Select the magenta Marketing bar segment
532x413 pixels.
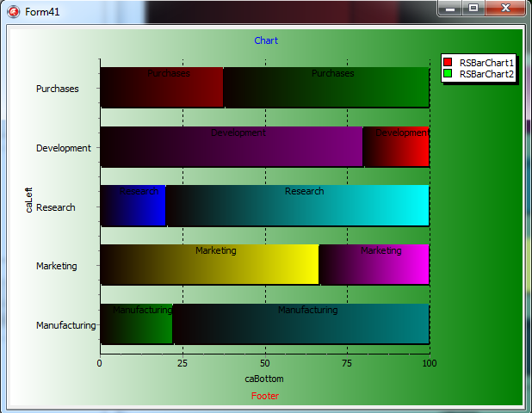pyautogui.click(x=374, y=267)
